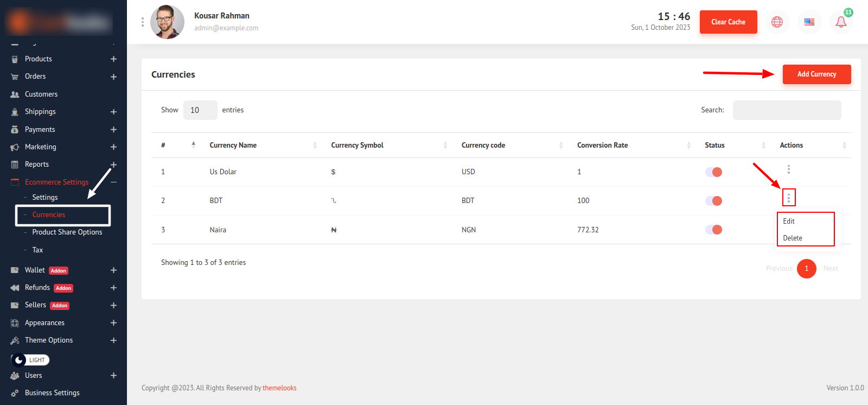
Task: Open the show entries count dropdown
Action: click(x=200, y=110)
